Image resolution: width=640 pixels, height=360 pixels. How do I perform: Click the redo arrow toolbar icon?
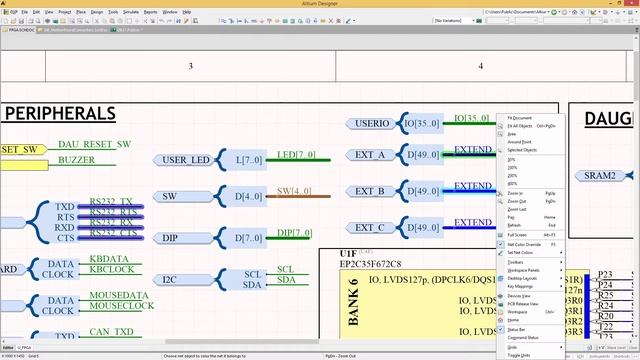pyautogui.click(x=170, y=21)
